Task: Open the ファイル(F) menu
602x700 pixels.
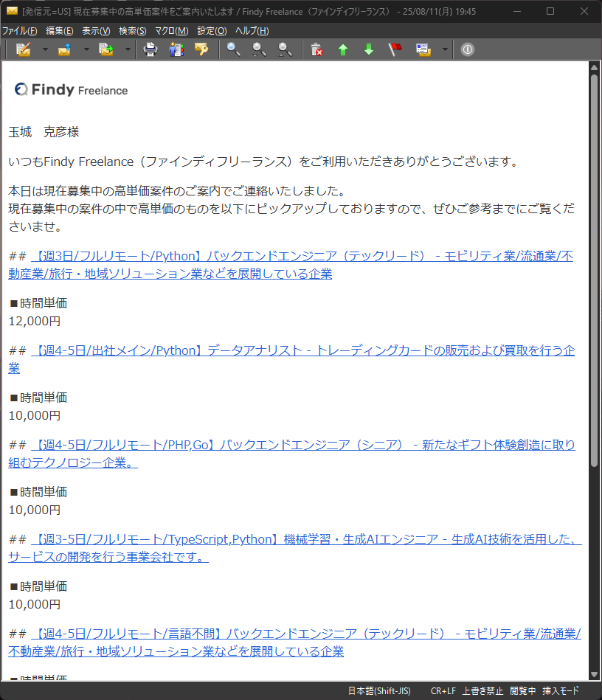Action: 20,31
